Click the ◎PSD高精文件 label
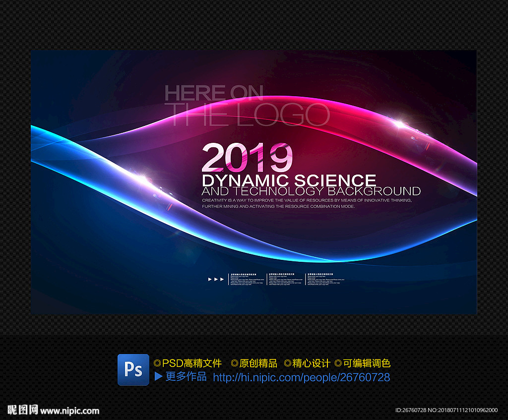Image resolution: width=508 pixels, height=420 pixels. [x=188, y=363]
